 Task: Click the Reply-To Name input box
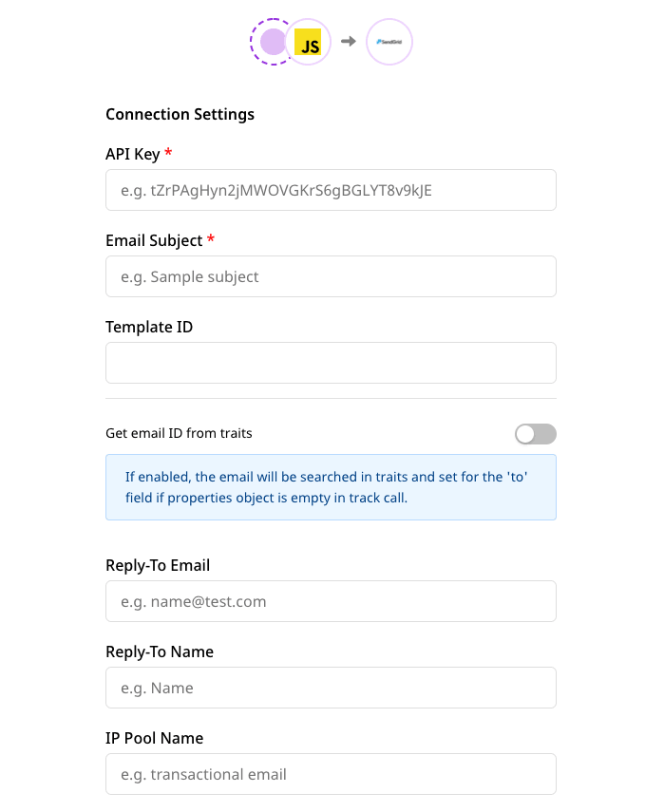(x=331, y=688)
